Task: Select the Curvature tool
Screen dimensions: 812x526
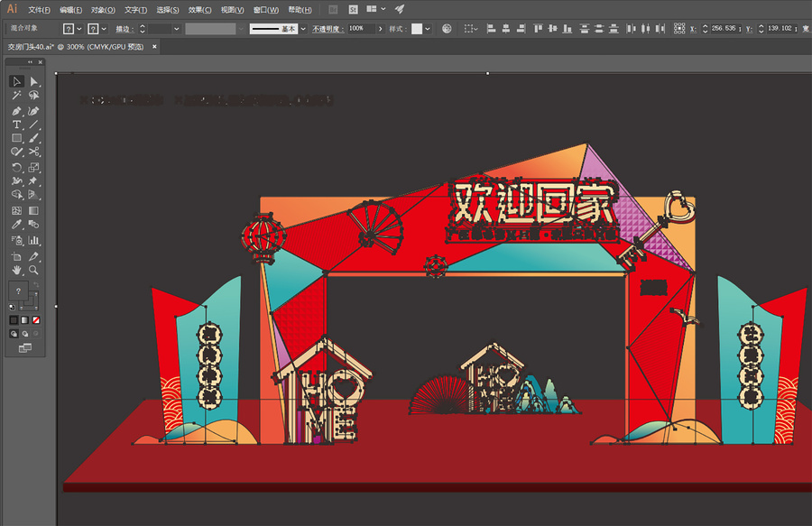Action: point(33,111)
